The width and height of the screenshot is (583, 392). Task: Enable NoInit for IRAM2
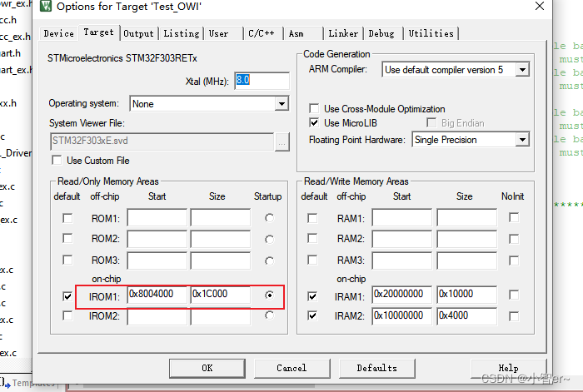[x=514, y=316]
